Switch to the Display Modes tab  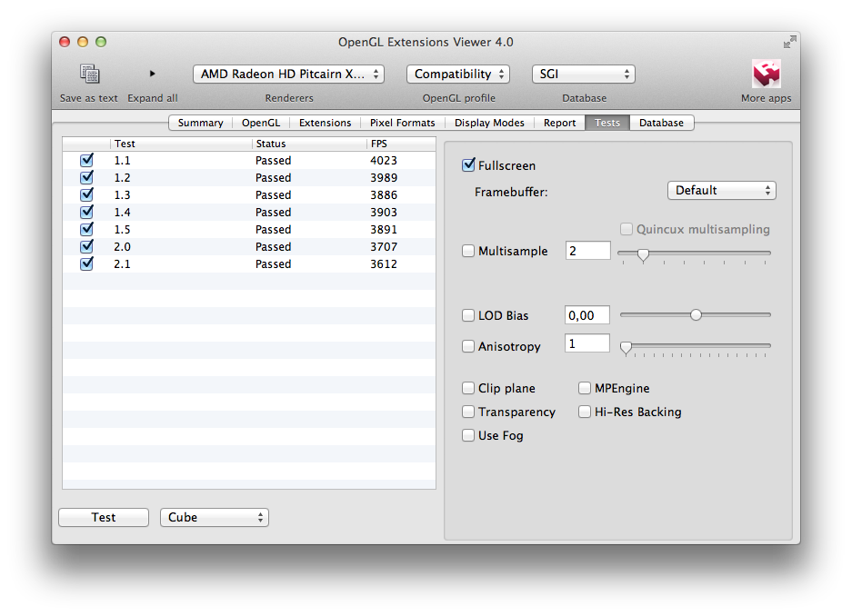click(x=489, y=123)
